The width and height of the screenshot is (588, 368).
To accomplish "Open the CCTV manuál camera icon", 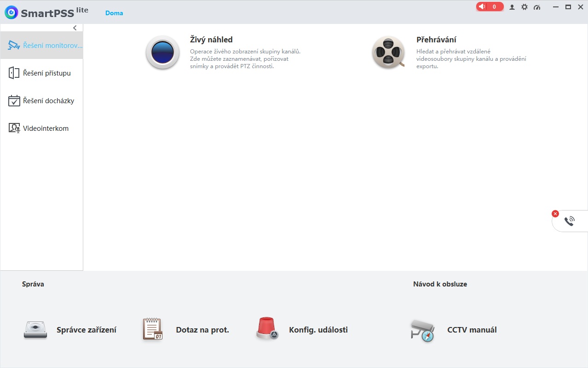I will click(422, 330).
